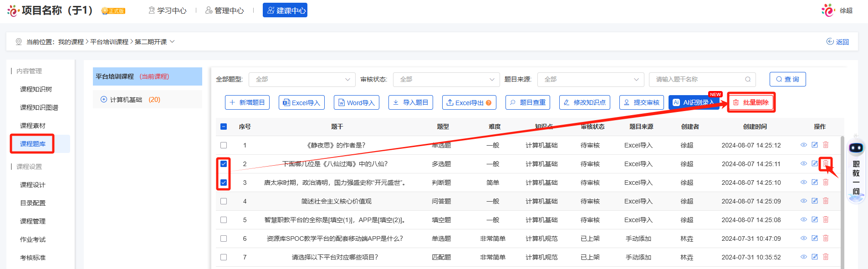Screen dimensions: 868x269
Task: Click the 修改知识点 button
Action: 585,102
